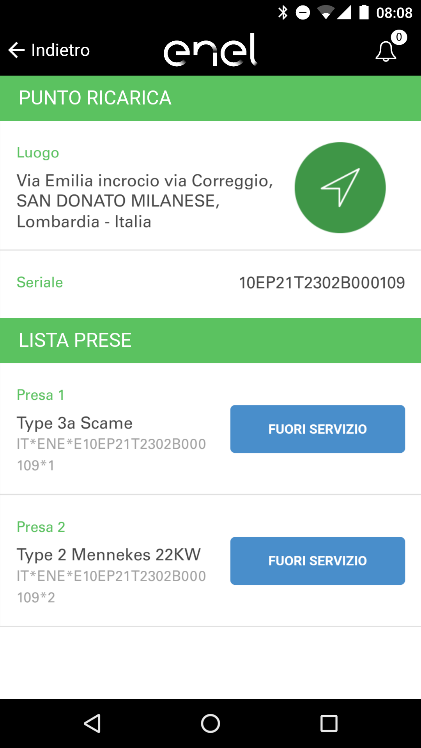
Task: Tap the notification count badge
Action: click(x=399, y=37)
